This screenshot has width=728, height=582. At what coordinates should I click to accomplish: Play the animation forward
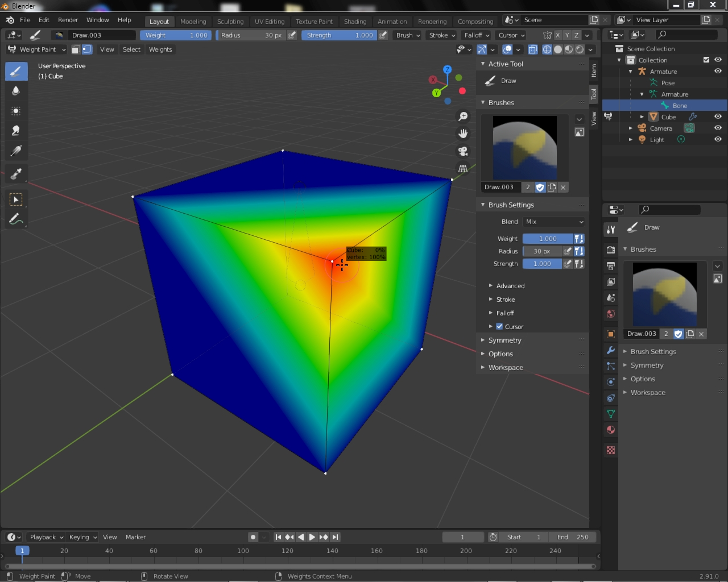[312, 537]
